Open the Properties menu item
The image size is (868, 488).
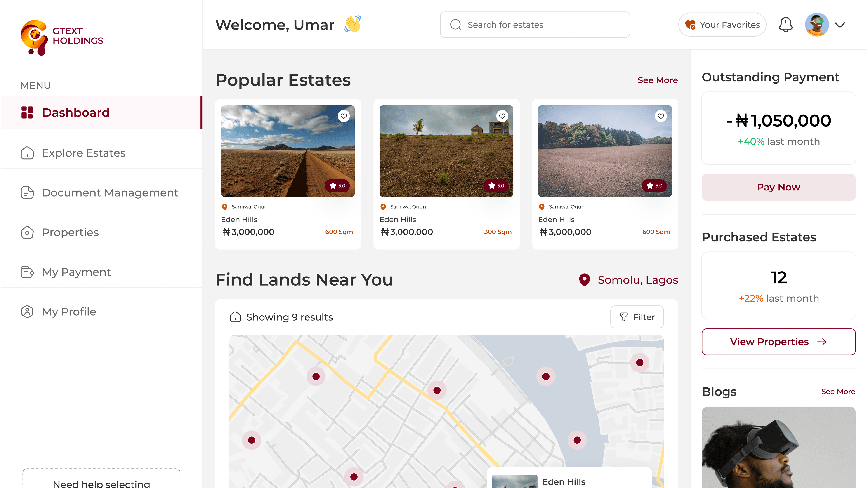point(101,232)
